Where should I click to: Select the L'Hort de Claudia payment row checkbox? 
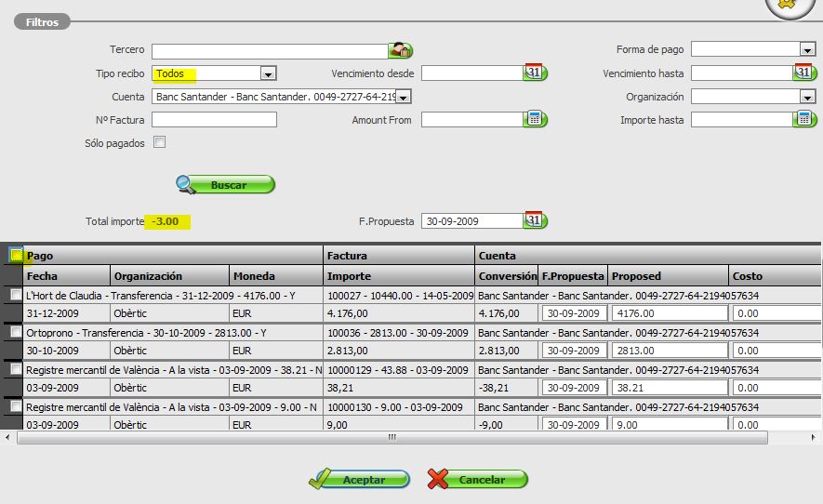click(x=16, y=294)
